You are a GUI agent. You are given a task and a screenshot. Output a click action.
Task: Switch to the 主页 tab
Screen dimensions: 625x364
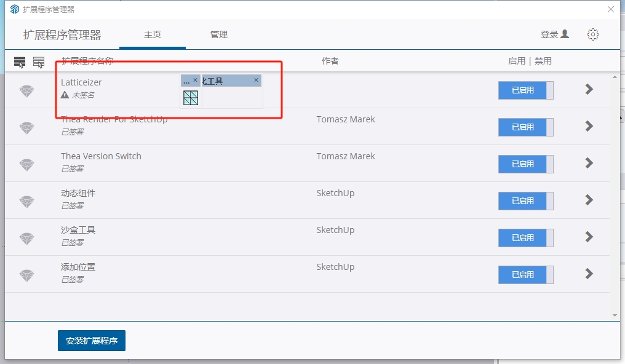(153, 34)
